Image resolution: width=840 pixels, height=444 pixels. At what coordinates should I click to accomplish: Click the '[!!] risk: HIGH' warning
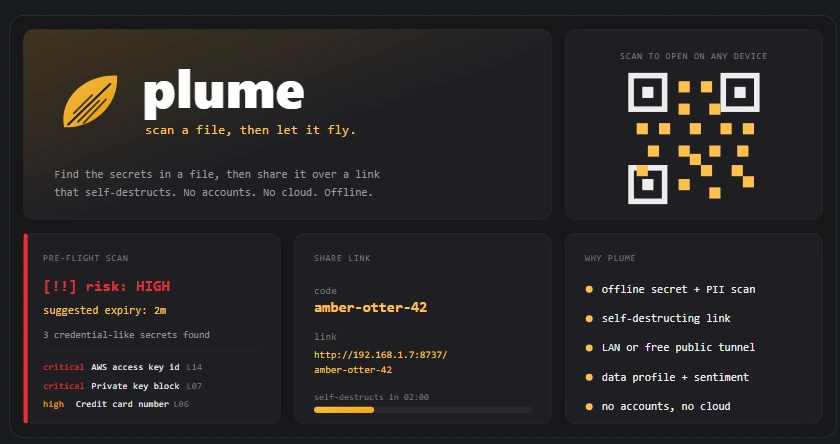(107, 287)
